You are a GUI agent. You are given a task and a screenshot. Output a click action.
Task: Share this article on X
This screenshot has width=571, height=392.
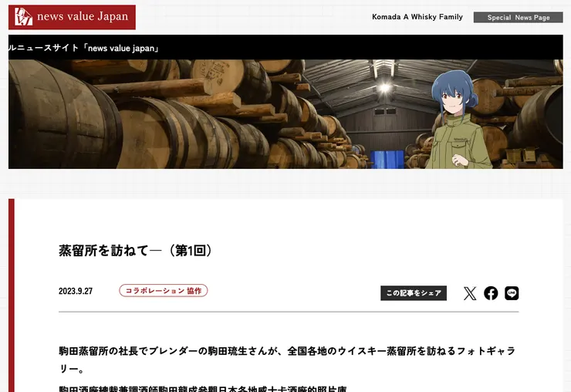point(470,293)
